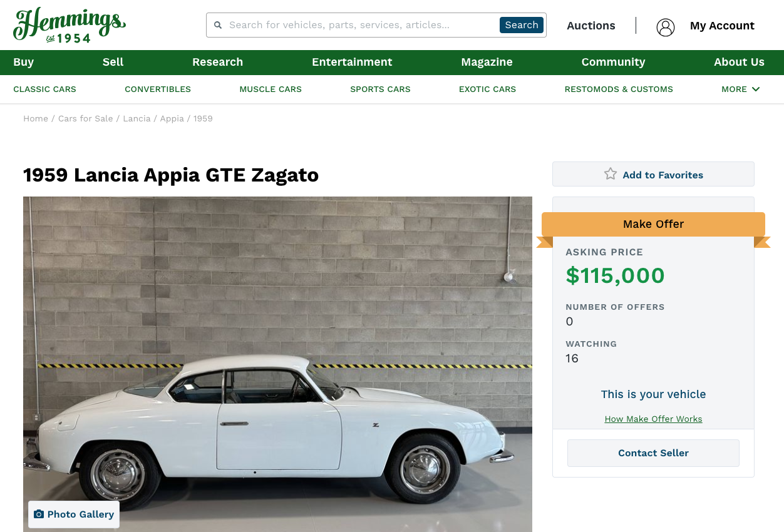Click the WATCHING count 16

[x=572, y=359]
